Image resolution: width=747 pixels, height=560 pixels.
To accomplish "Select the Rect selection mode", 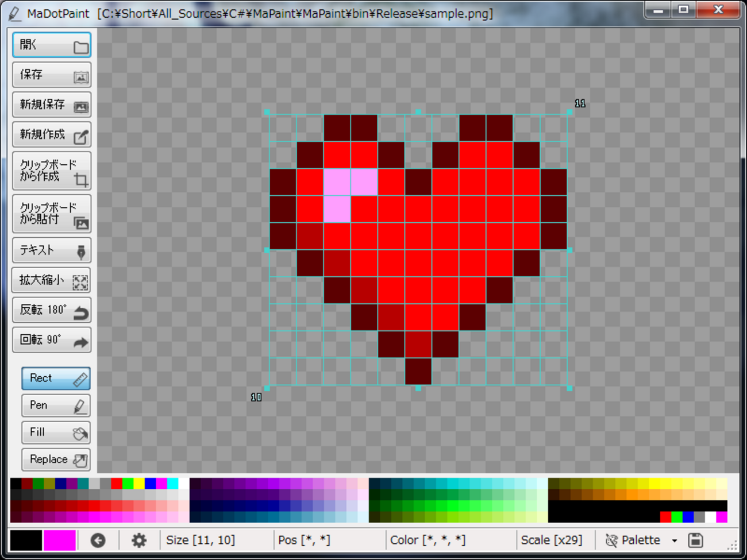I will click(56, 379).
